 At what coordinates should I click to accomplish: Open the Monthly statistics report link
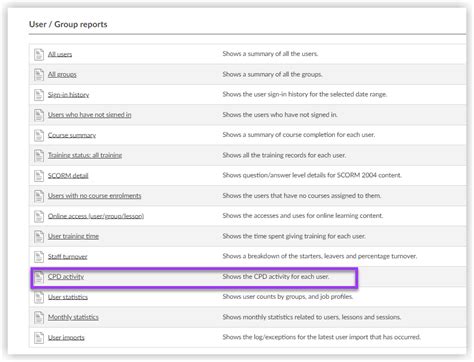73,317
